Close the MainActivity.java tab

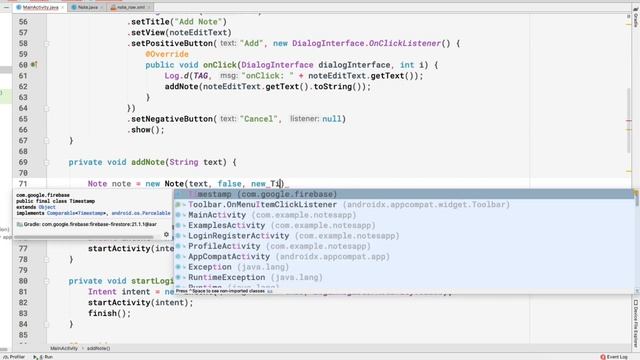(x=62, y=7)
